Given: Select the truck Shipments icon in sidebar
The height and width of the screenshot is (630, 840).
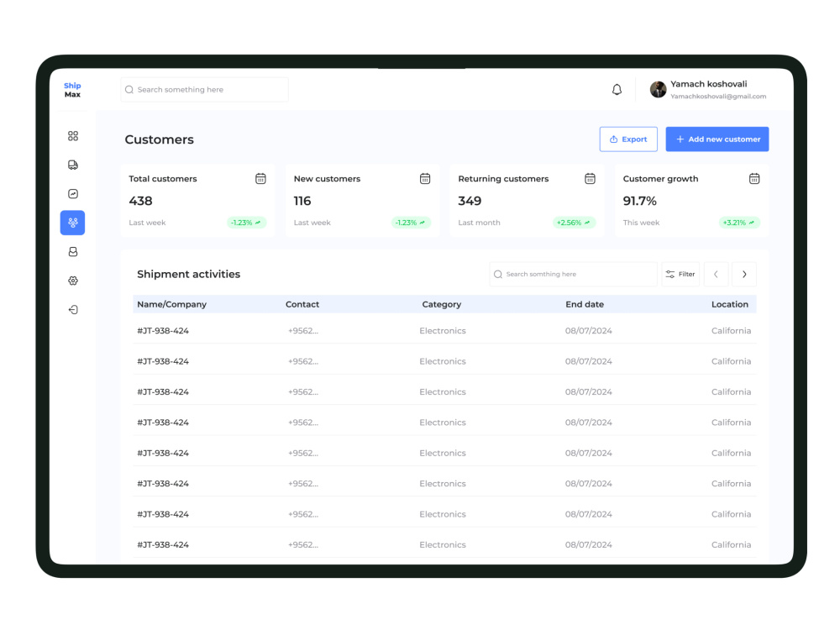Looking at the screenshot, I should 73,165.
